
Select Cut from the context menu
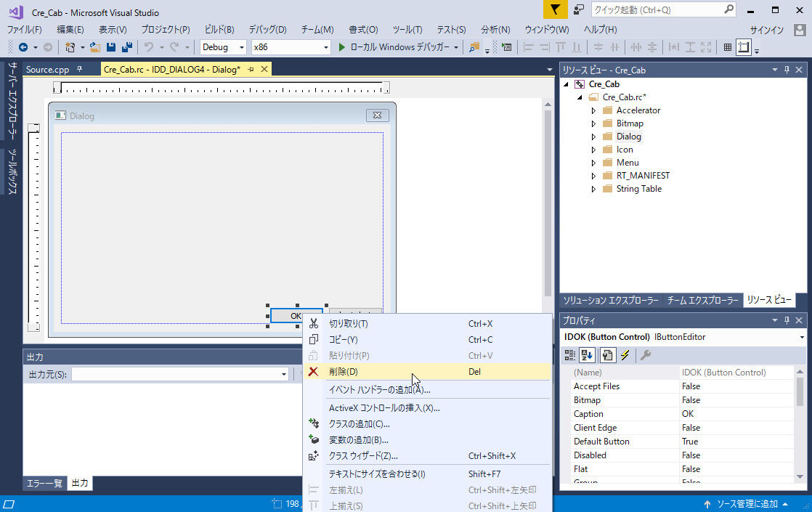point(428,324)
